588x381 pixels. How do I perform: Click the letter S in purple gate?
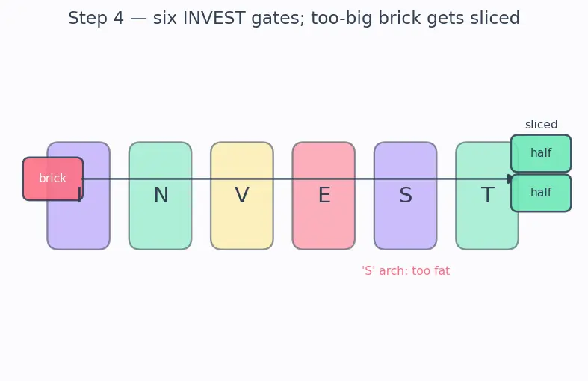[406, 196]
